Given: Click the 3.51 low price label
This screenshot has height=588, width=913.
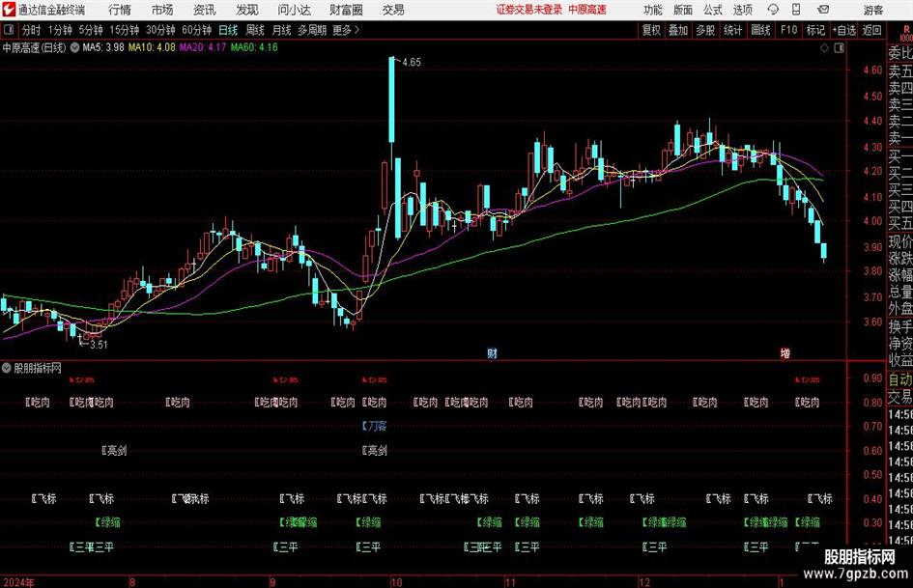Looking at the screenshot, I should tap(99, 345).
